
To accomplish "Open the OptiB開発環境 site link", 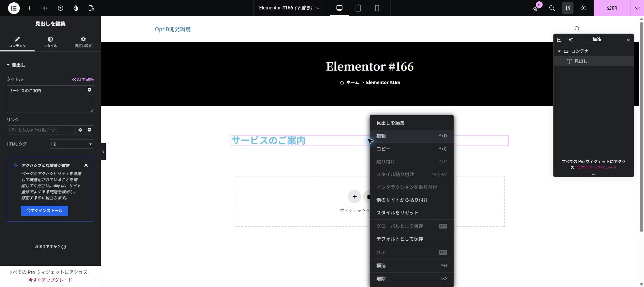I will click(173, 29).
